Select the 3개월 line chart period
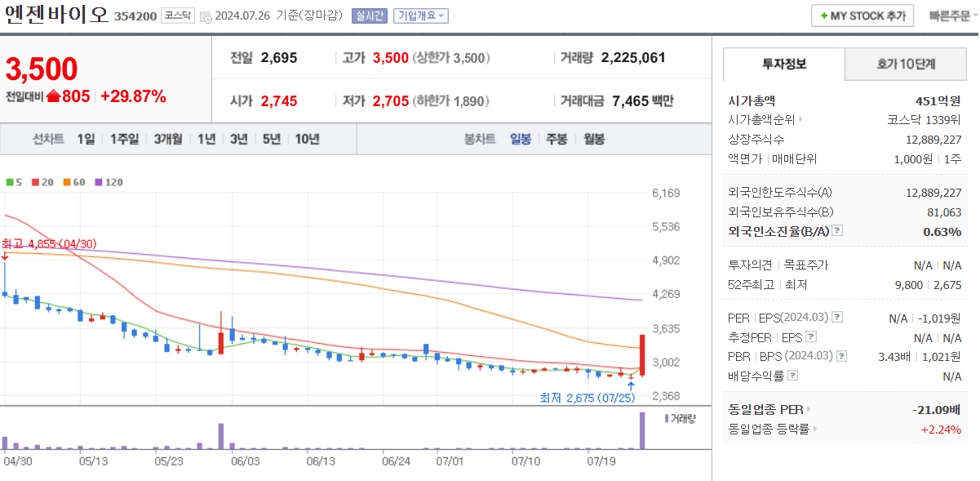Image resolution: width=980 pixels, height=481 pixels. point(168,139)
